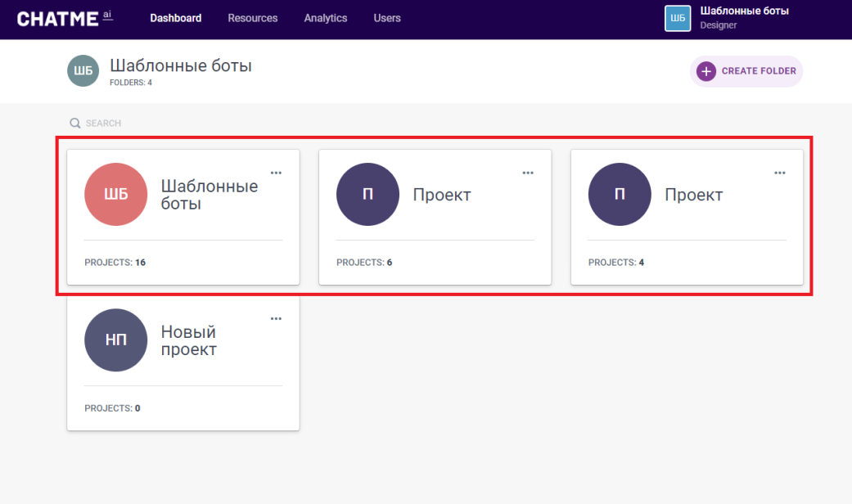Go to the Analytics tab
The image size is (852, 504).
[x=326, y=18]
